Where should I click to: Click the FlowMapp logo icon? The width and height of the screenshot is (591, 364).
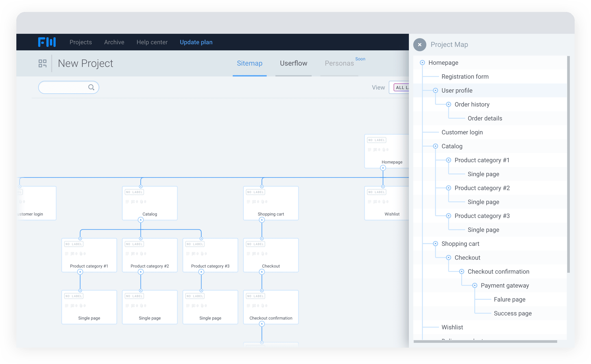pos(47,42)
